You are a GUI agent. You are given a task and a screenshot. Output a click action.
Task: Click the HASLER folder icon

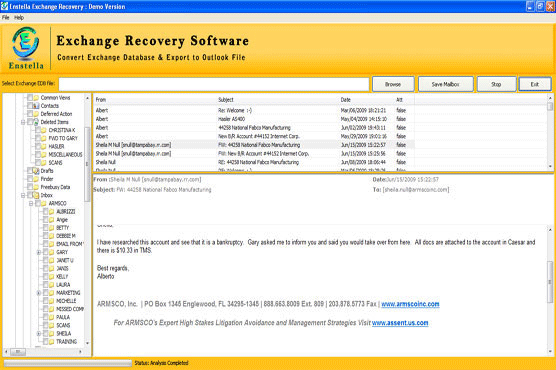pos(44,146)
